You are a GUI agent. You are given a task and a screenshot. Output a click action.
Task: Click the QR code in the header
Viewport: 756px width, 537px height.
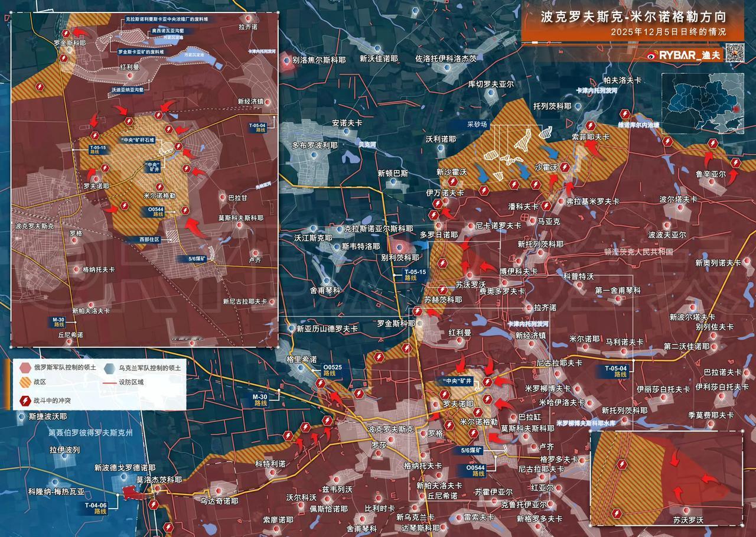pyautogui.click(x=734, y=53)
